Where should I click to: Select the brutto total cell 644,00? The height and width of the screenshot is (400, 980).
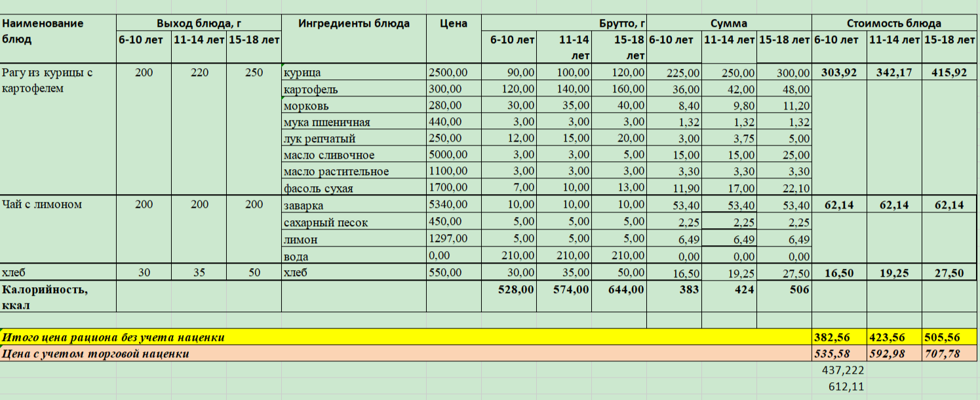[618, 289]
